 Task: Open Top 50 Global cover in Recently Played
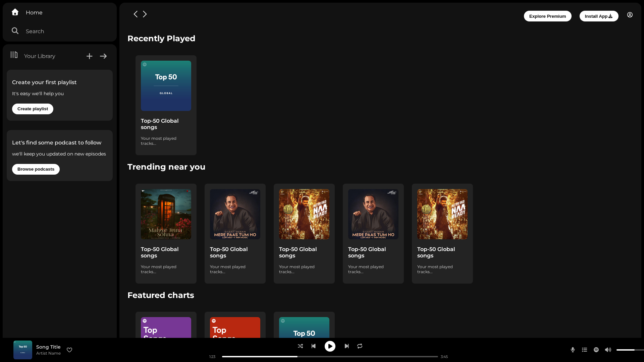point(166,86)
